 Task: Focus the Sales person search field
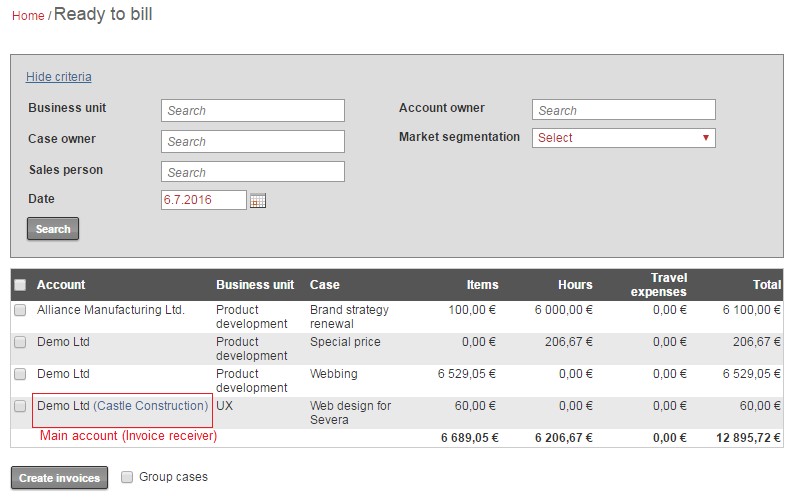tap(252, 172)
